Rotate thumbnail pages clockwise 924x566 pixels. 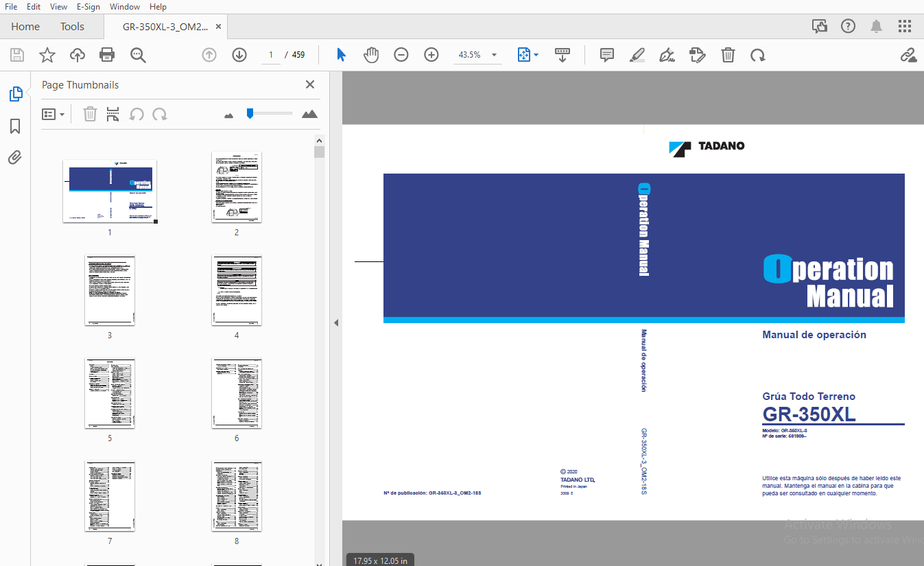click(160, 114)
